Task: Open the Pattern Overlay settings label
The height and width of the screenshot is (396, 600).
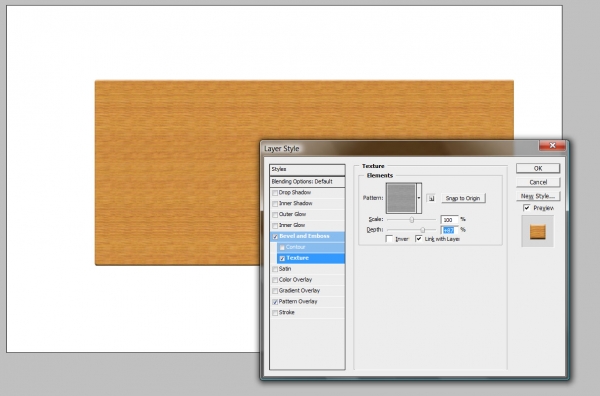Action: 298,301
